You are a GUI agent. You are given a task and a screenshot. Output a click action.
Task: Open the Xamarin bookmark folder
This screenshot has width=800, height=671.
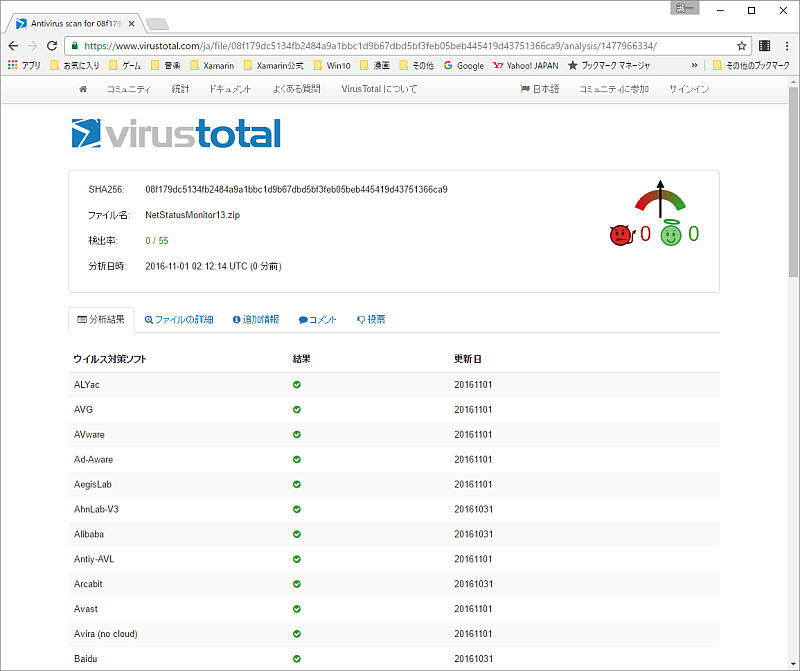(x=212, y=65)
